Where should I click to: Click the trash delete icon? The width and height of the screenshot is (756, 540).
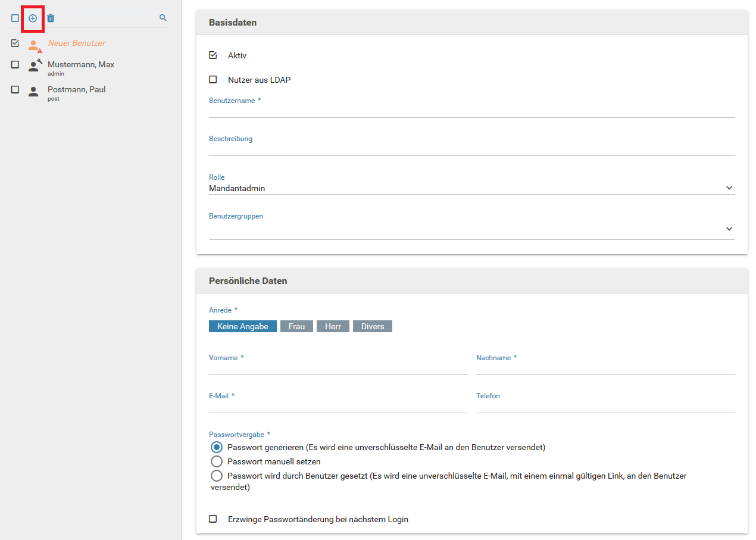click(51, 18)
